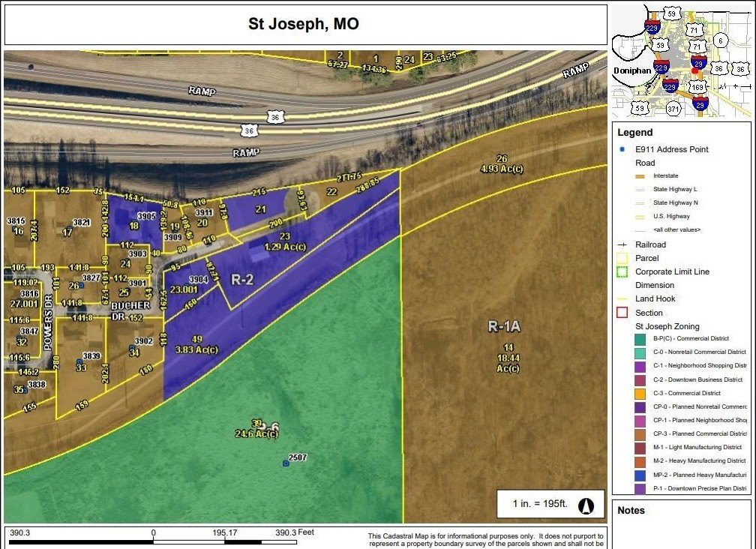Click the overview locator map thumbnail

point(681,61)
